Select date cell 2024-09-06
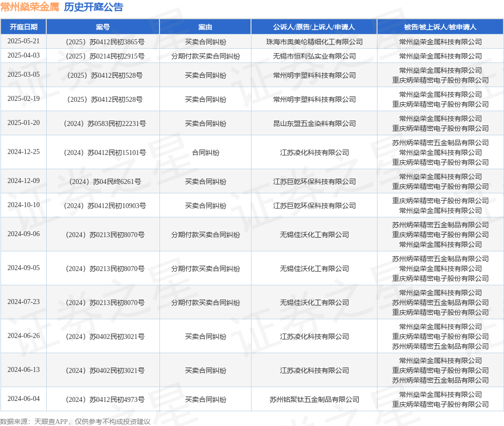This screenshot has height=426, width=504. click(24, 234)
